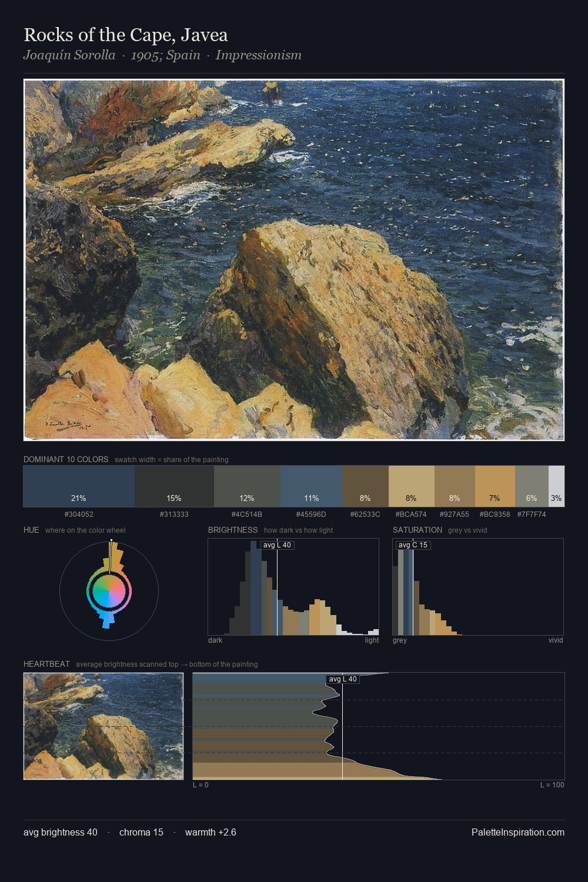Click the #7F7F74 grey swatch at 6%
The height and width of the screenshot is (882, 588).
(532, 486)
